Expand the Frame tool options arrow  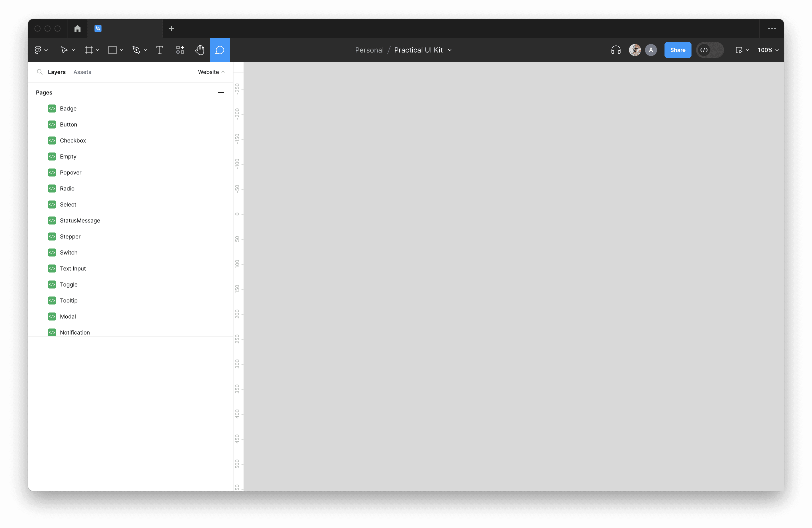[x=97, y=50]
